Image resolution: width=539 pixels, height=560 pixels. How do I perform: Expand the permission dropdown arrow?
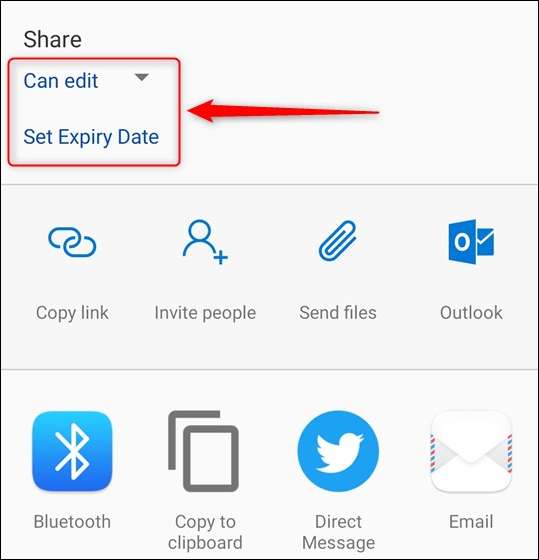point(142,77)
